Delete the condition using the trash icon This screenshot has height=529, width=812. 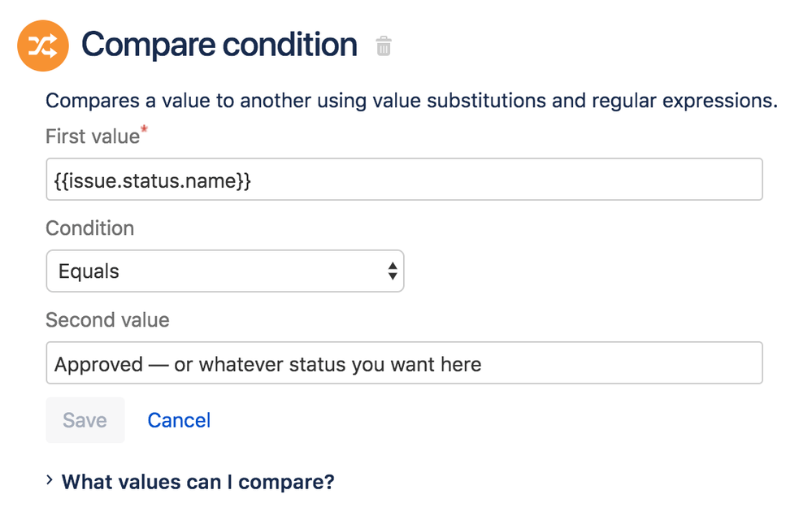(x=384, y=46)
